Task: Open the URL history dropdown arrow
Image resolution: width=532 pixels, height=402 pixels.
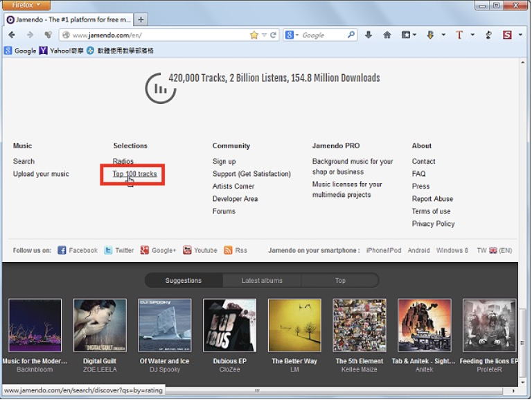Action: pos(265,35)
